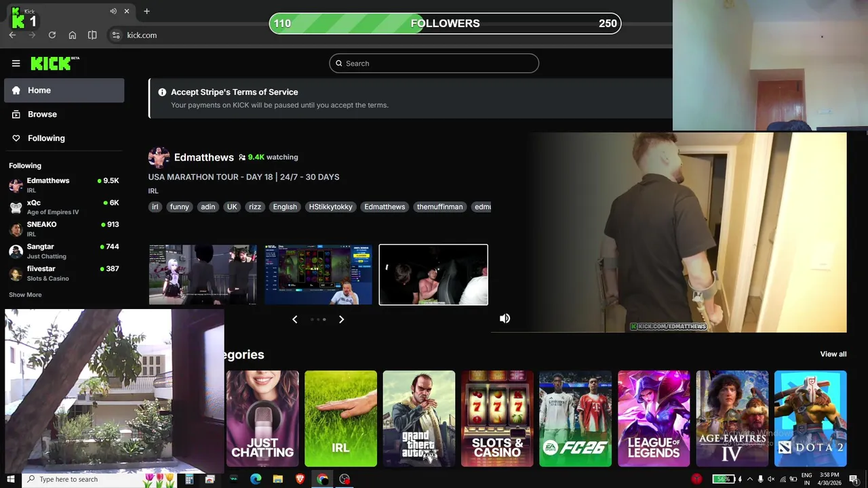The height and width of the screenshot is (488, 868).
Task: Open Browse in the sidebar
Action: (x=64, y=115)
